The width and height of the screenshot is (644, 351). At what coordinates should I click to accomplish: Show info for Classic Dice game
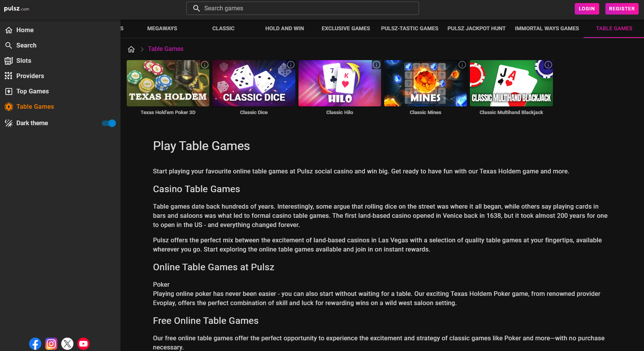pos(291,65)
